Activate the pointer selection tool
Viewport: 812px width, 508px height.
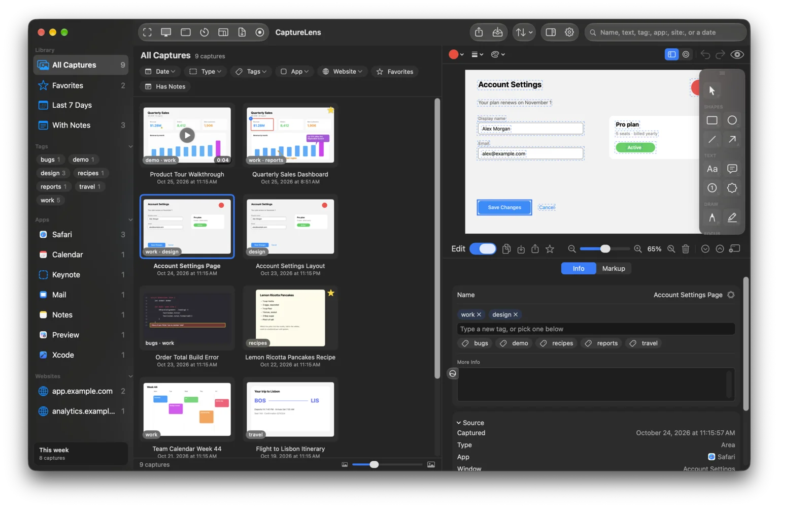(712, 90)
